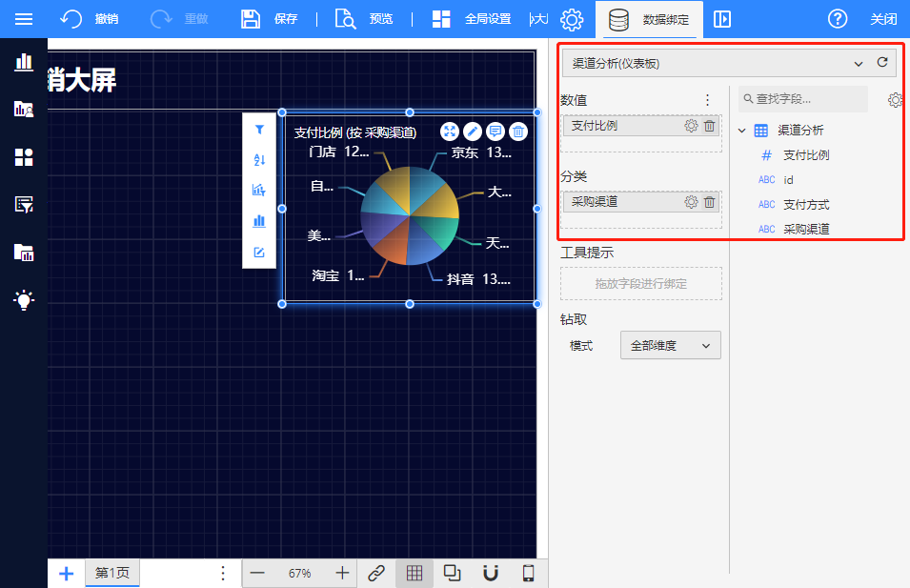Click the zoom-in plus button
The width and height of the screenshot is (910, 588).
click(343, 573)
